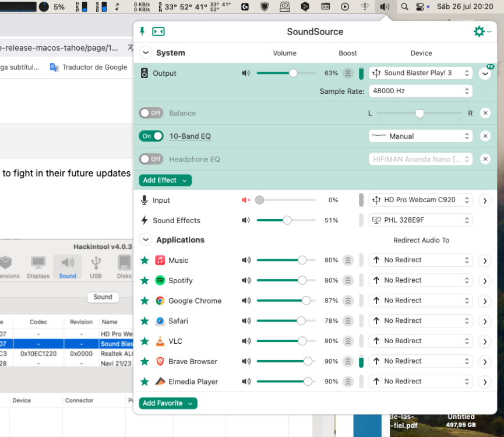Open Headphone EQ HIFIMAN Ananda Nano dropdown

pyautogui.click(x=421, y=159)
